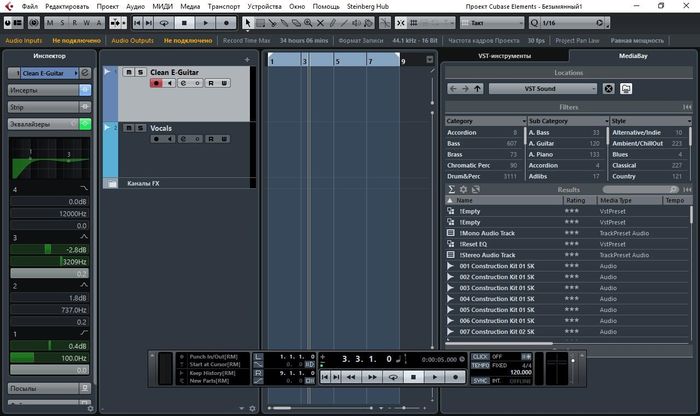Open the Транспорт menu

pyautogui.click(x=224, y=6)
